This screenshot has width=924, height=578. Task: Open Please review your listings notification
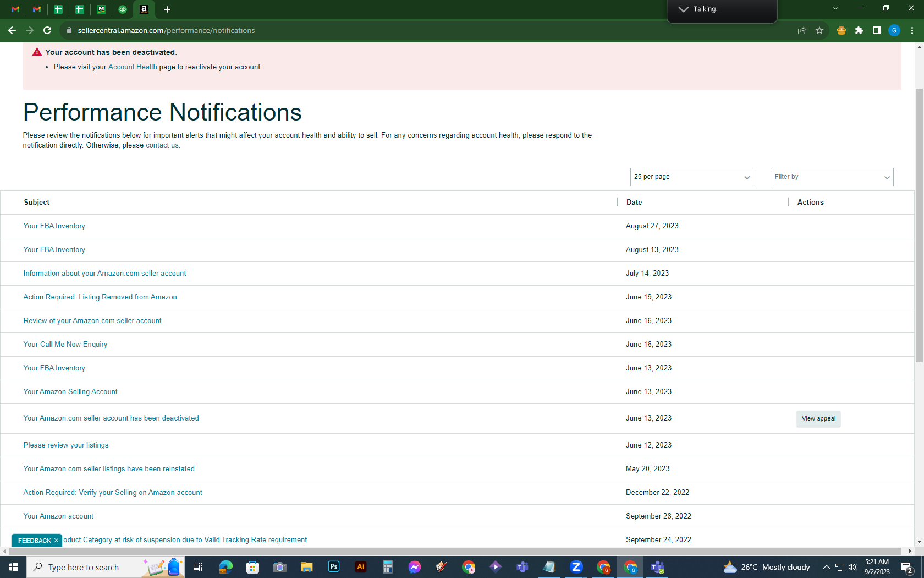(66, 445)
